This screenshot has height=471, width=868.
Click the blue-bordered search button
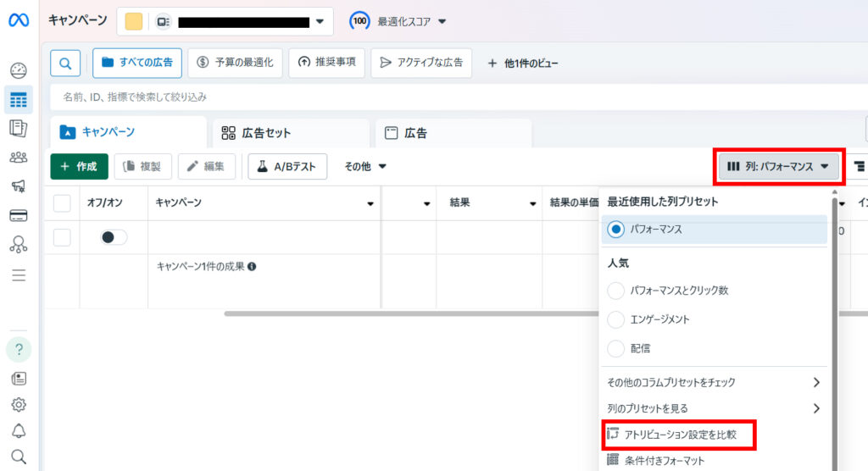(65, 63)
